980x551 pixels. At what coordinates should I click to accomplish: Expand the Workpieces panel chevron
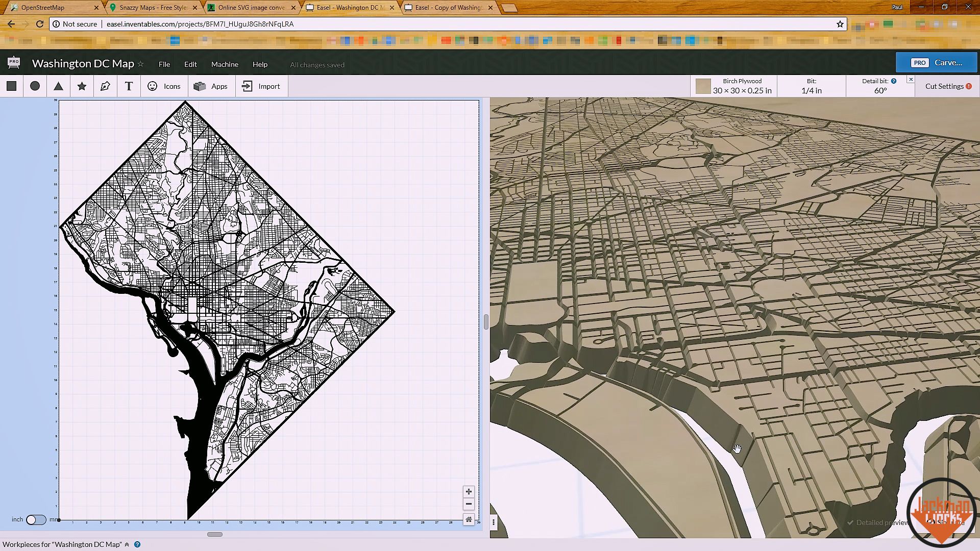127,544
